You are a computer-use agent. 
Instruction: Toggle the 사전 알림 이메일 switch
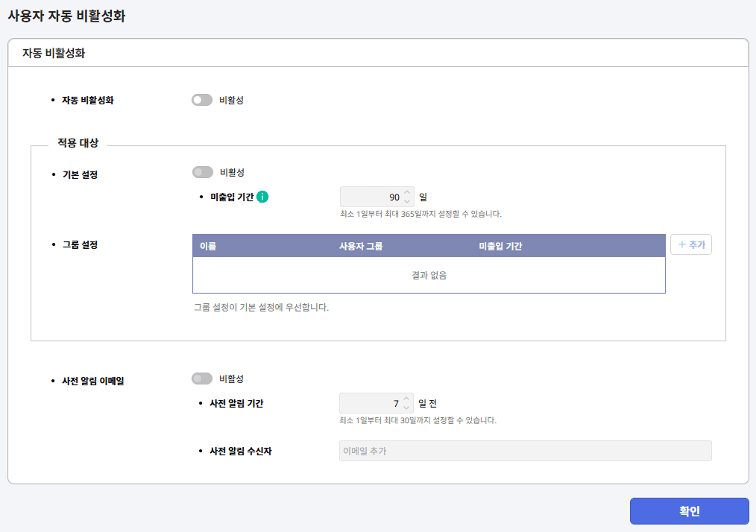coord(202,379)
